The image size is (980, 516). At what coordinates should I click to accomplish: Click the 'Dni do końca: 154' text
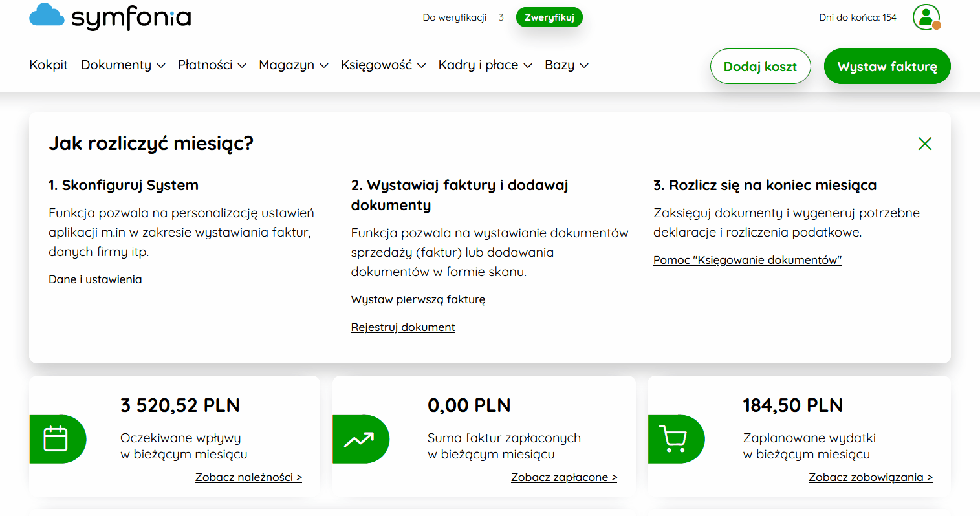coord(858,17)
